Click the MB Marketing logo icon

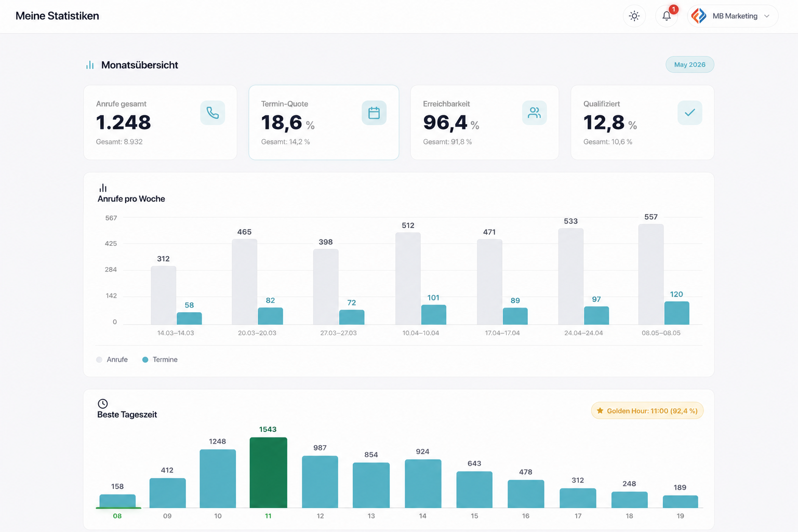[699, 16]
